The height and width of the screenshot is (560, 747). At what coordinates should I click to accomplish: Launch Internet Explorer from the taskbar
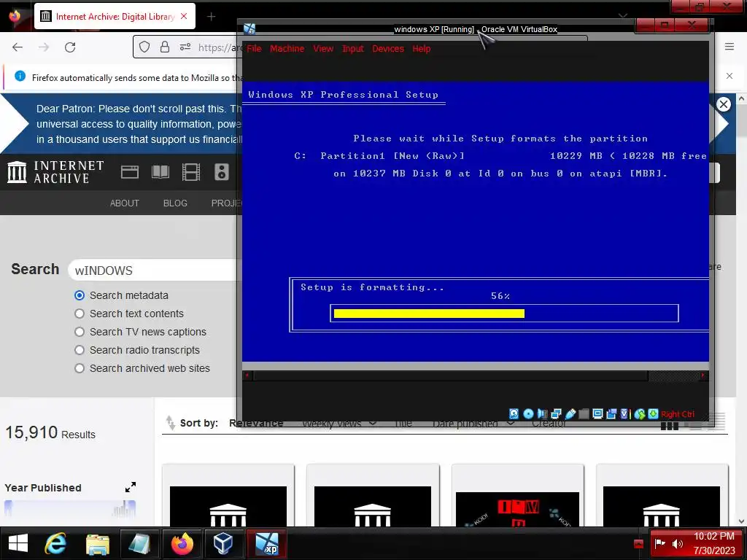pos(55,543)
